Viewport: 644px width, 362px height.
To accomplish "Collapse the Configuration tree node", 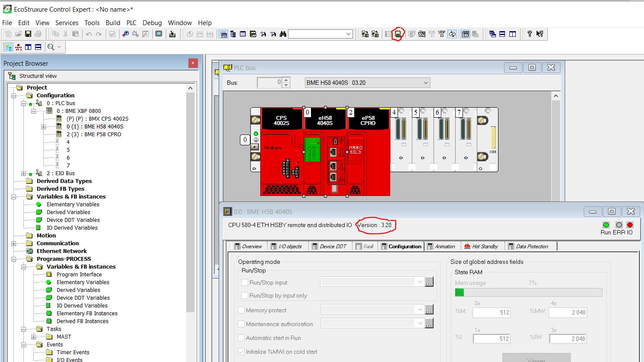I will 14,96.
